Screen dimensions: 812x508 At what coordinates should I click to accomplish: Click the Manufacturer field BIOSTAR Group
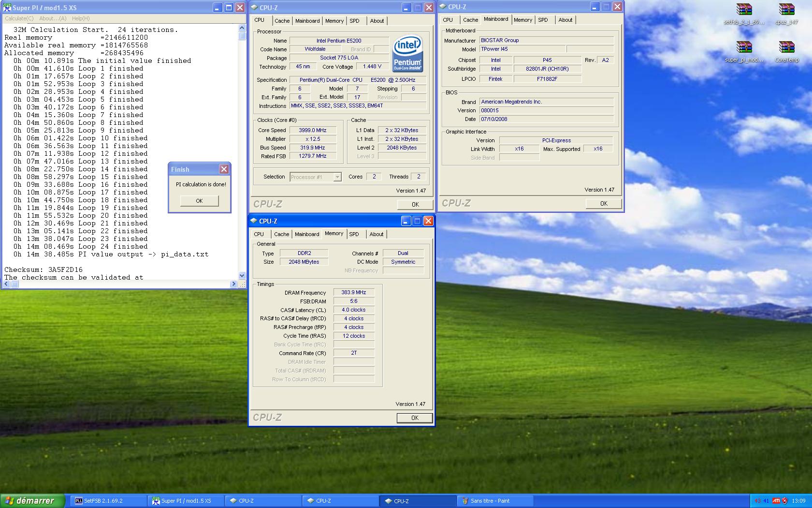(x=547, y=40)
